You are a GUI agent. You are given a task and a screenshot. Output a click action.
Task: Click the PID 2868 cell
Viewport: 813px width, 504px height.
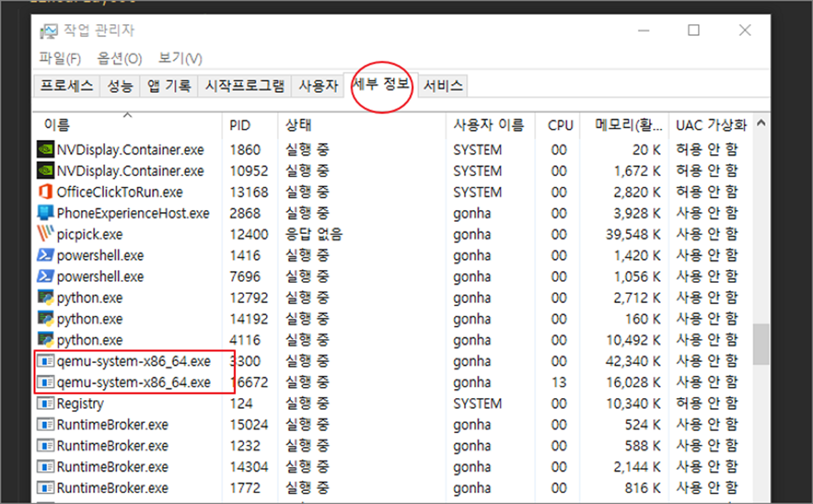(245, 213)
